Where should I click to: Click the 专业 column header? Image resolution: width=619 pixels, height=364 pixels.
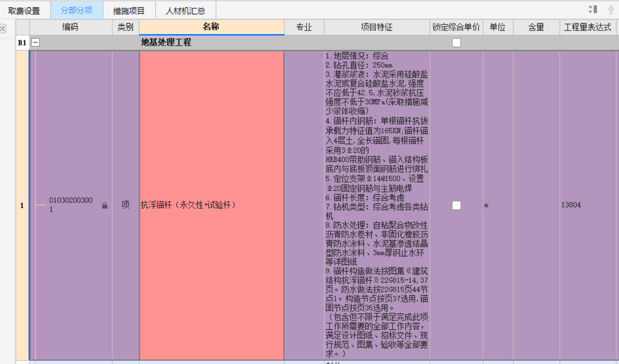click(x=304, y=27)
